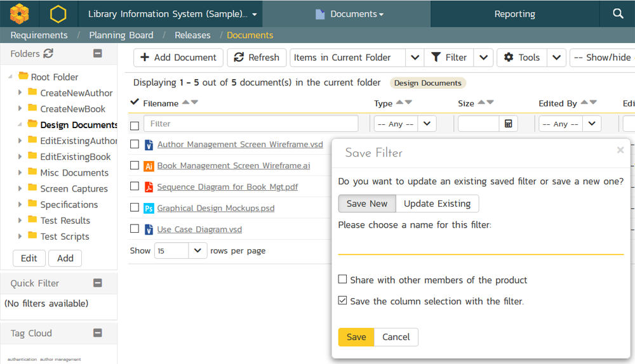
Task: Switch to Update Existing tab
Action: [x=437, y=204]
